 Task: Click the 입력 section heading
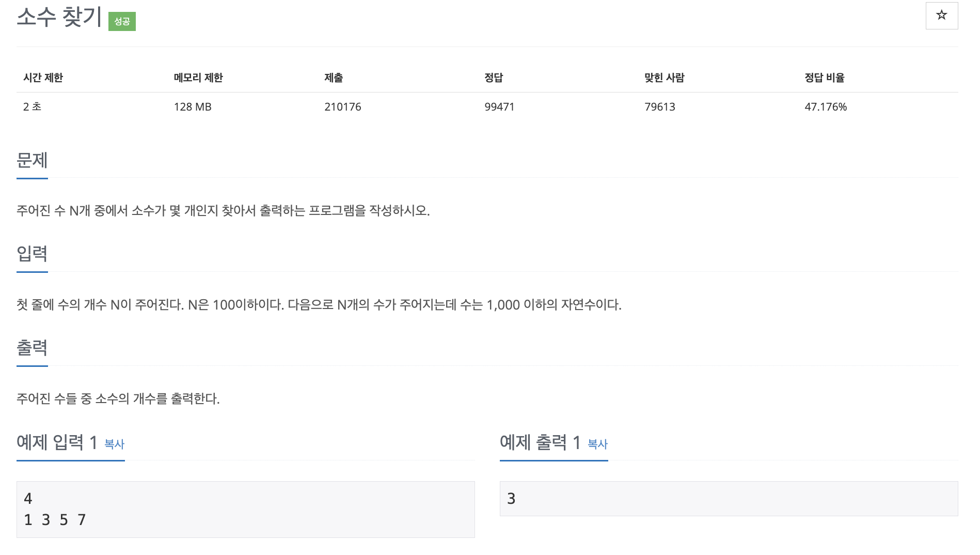pyautogui.click(x=32, y=254)
